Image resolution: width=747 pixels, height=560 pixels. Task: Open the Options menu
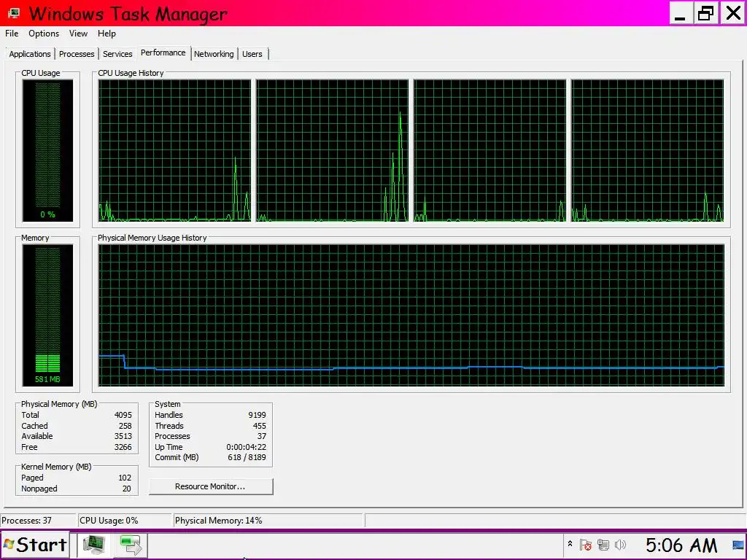44,34
